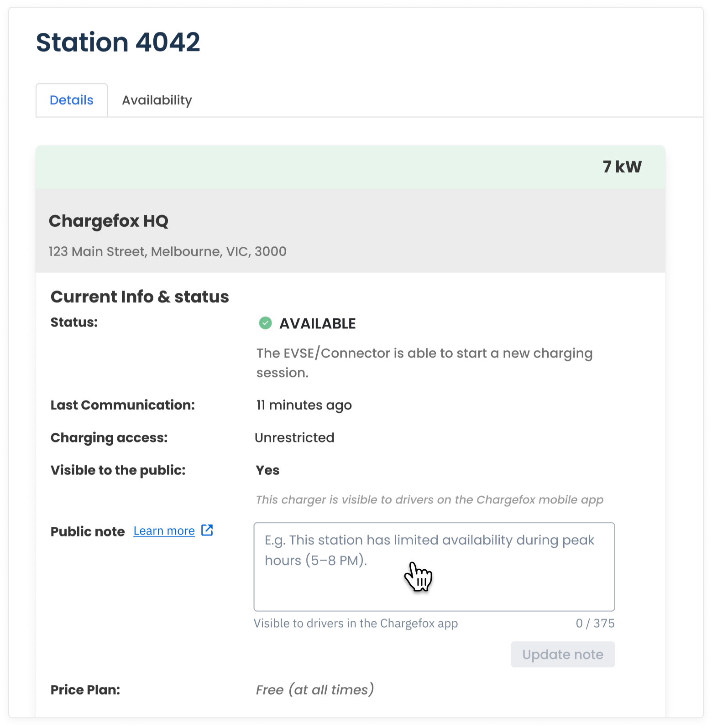Click the external link icon beside Learn more

click(x=207, y=530)
